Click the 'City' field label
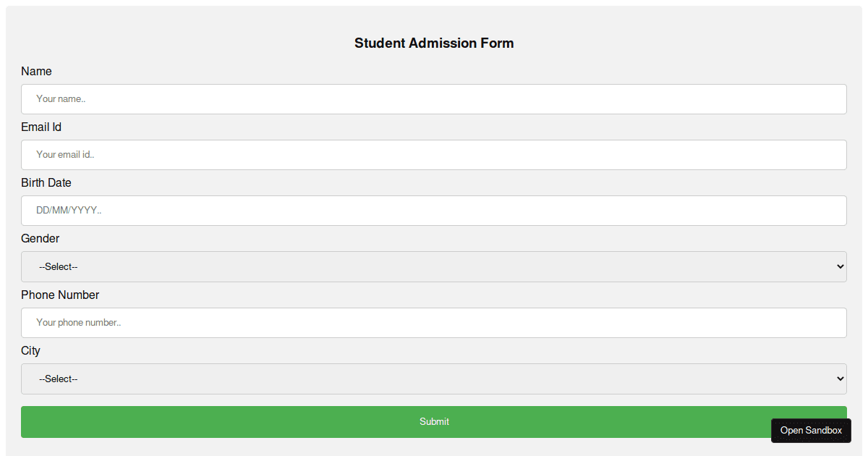This screenshot has height=456, width=868. 30,351
